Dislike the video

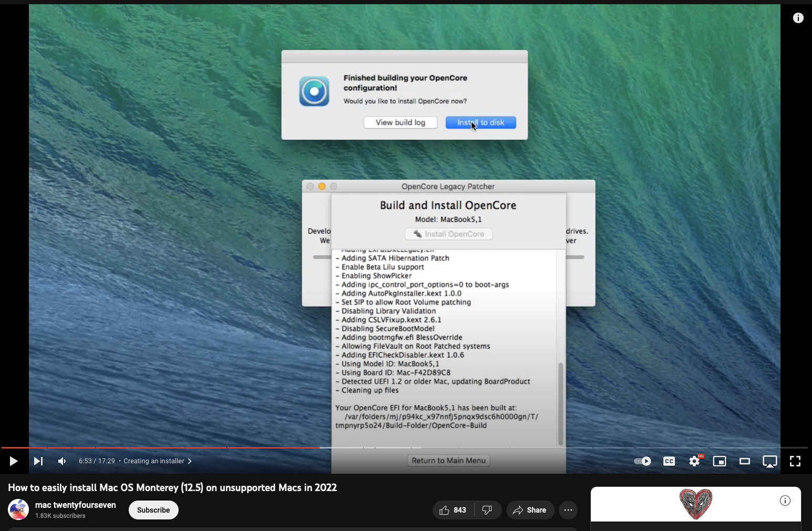coord(487,510)
